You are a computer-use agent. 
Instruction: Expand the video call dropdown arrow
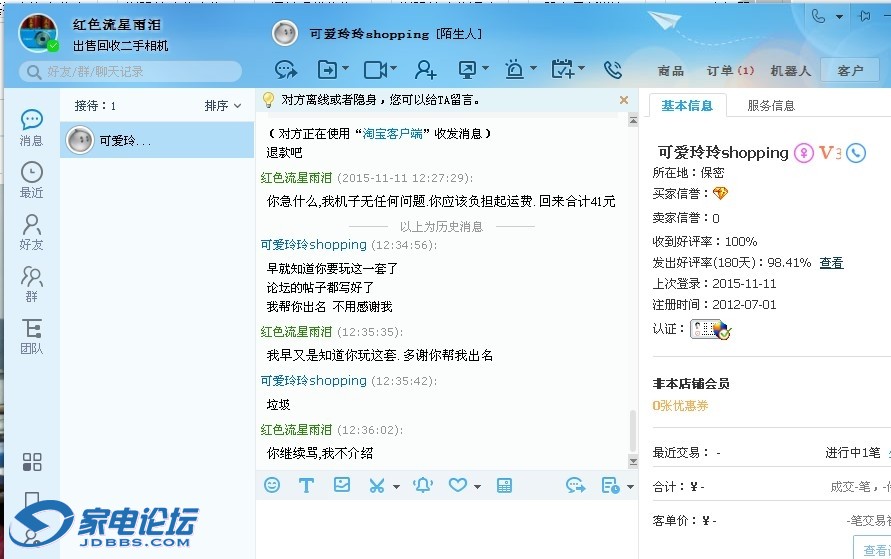coord(393,68)
